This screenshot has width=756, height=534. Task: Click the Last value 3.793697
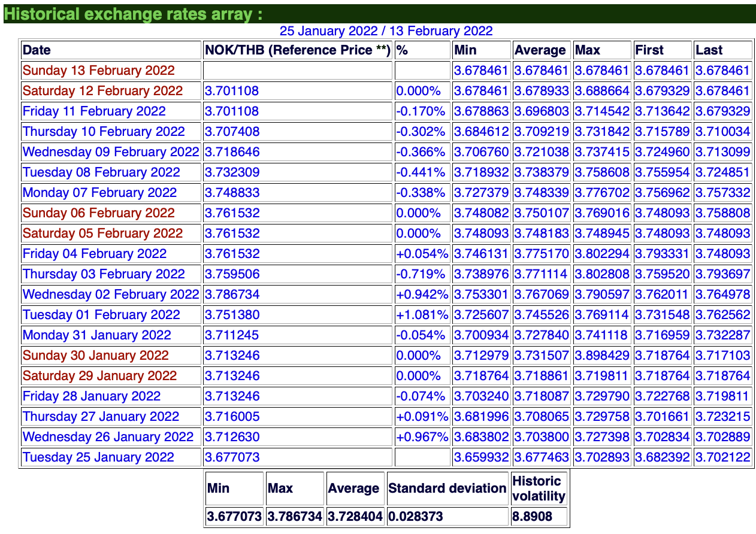[x=722, y=274]
